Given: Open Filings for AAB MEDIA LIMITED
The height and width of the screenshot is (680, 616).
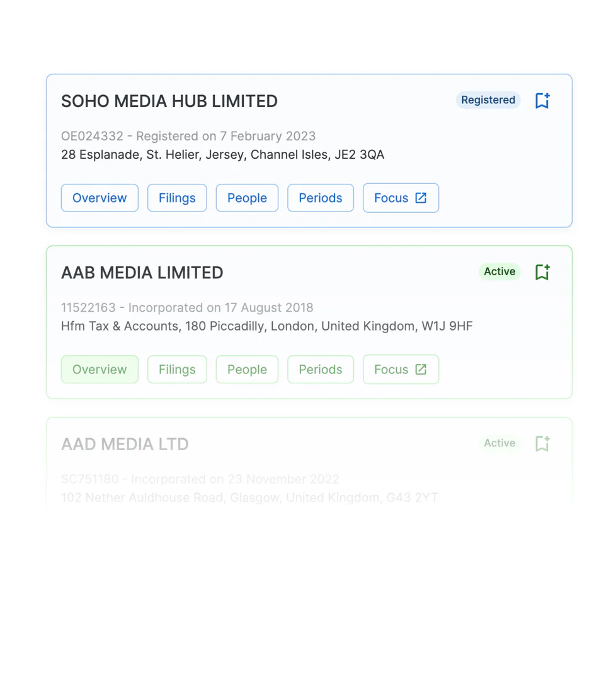Looking at the screenshot, I should click(177, 369).
